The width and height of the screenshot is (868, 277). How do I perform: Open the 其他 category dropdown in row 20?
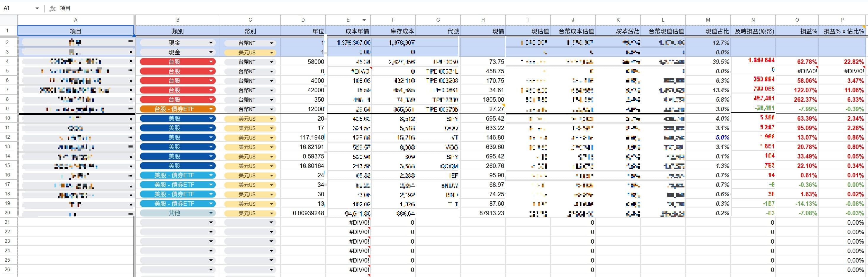(x=211, y=213)
